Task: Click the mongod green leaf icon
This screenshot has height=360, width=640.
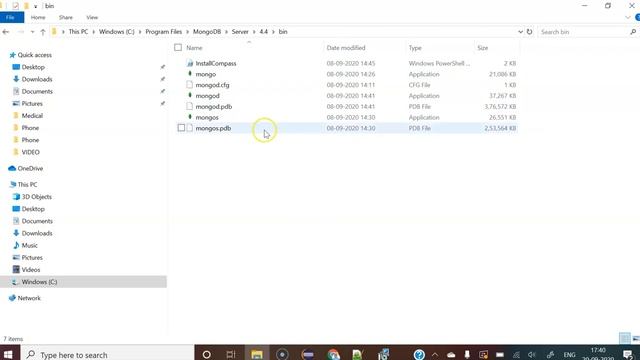Action: 190,96
